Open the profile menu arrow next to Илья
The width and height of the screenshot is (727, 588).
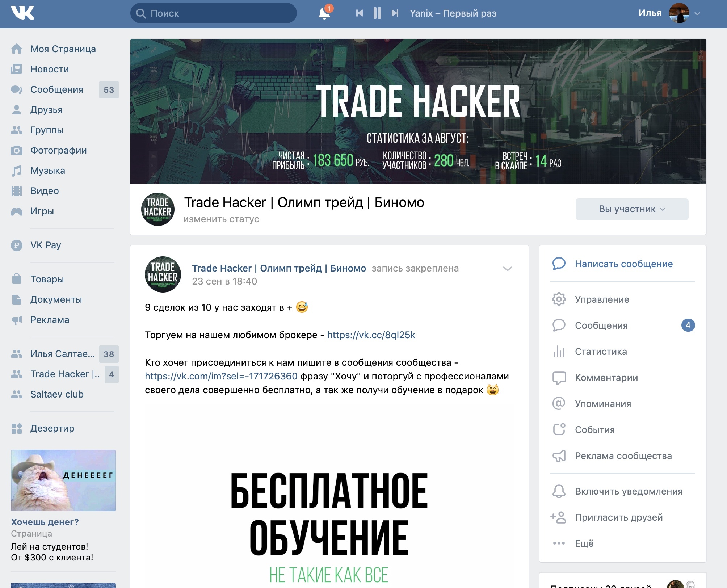click(697, 14)
